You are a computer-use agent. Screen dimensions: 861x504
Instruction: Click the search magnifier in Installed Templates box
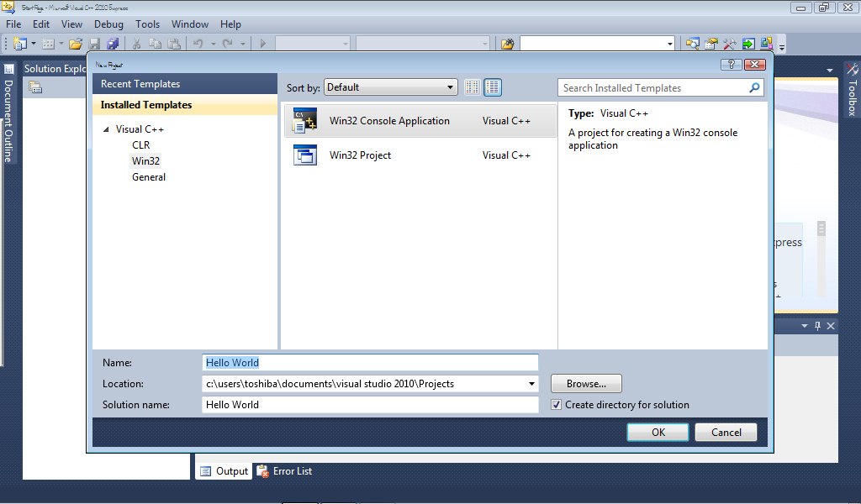click(x=754, y=87)
